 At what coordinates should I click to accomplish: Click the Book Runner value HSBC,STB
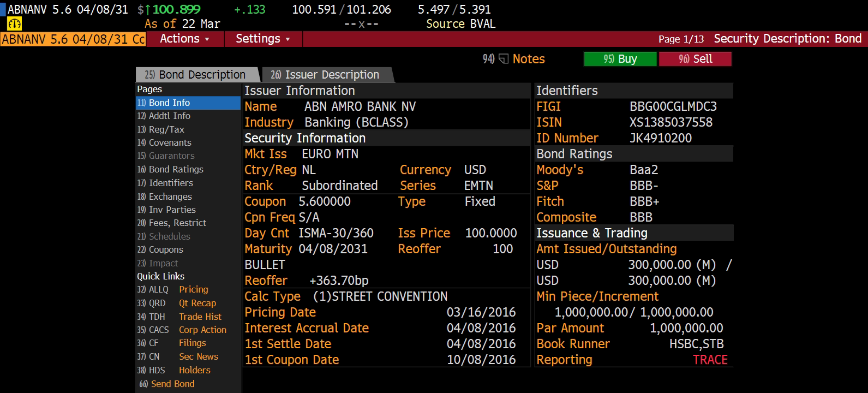point(697,344)
